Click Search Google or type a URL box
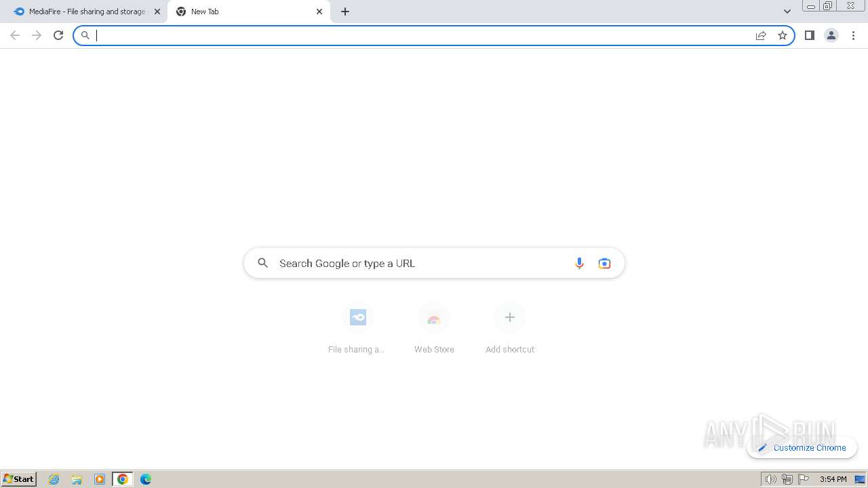This screenshot has width=868, height=488. pyautogui.click(x=434, y=263)
